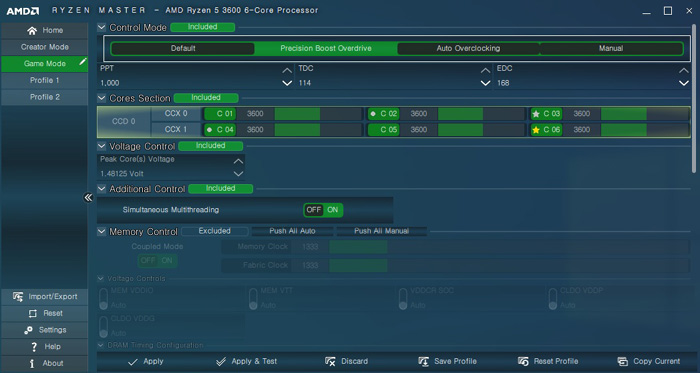Collapse the Voltage Control section
Viewport: 700px width, 373px height.
(x=102, y=146)
